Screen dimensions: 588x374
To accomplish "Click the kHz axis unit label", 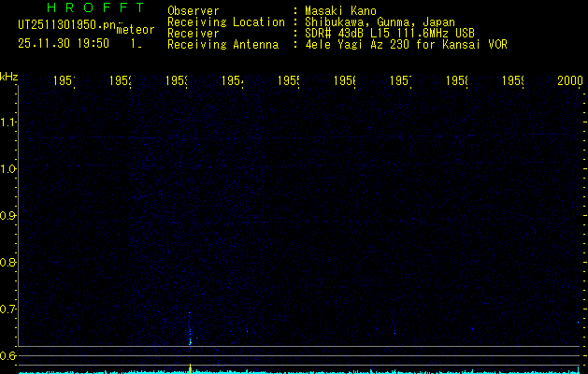I will 9,75.
